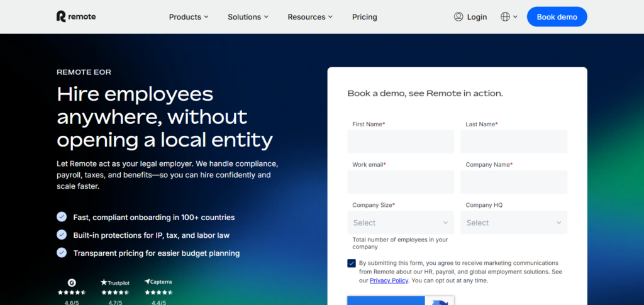Click the Book demo button

point(557,17)
